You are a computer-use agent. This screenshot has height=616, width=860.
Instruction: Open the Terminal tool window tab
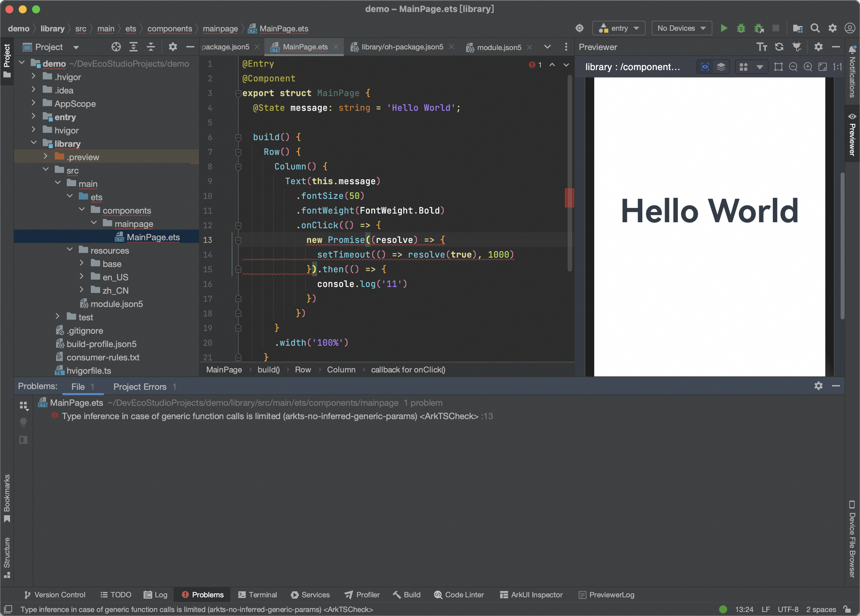tap(257, 594)
